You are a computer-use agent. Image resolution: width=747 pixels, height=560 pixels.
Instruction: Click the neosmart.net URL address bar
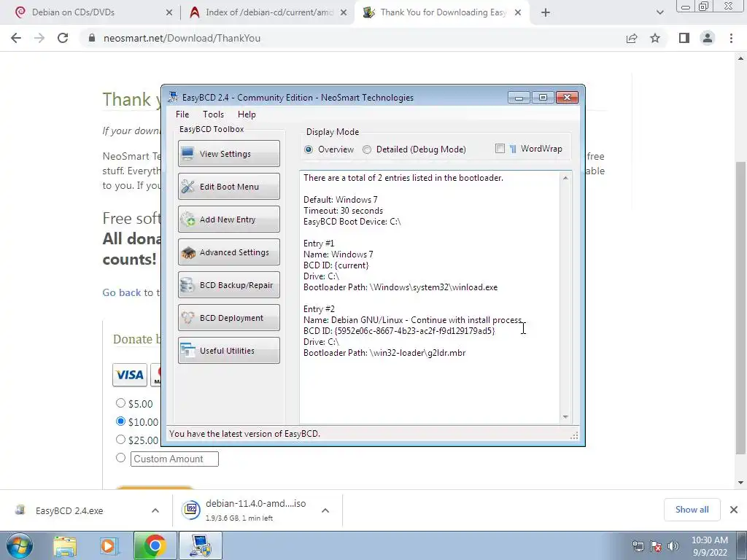click(x=352, y=38)
